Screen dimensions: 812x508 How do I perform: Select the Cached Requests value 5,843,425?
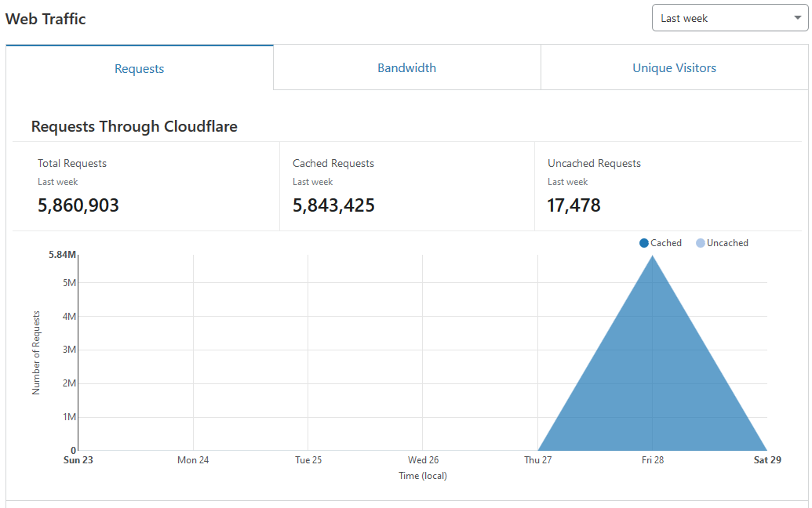point(333,206)
